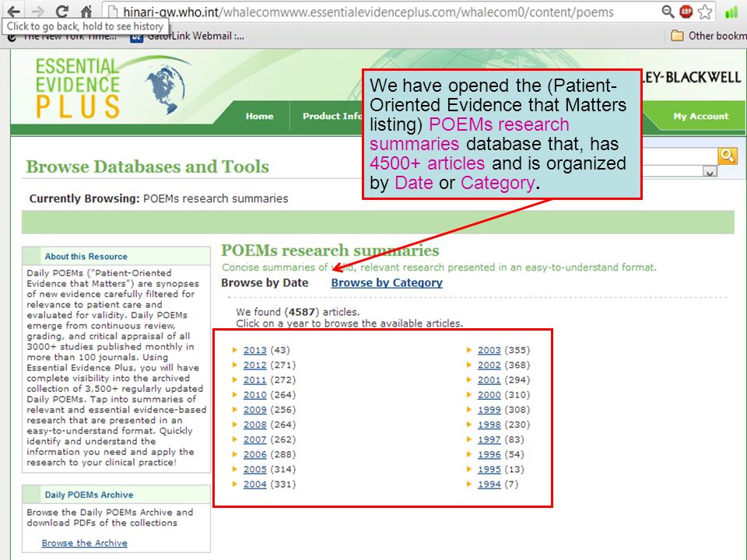
Task: Click the orange site search button
Action: [728, 156]
